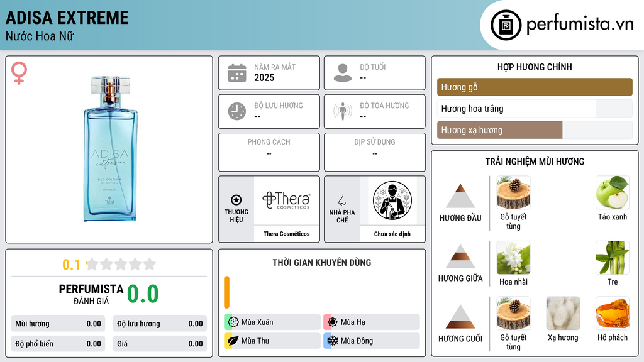Click the ADISA EXTREME title
The width and height of the screenshot is (644, 362).
67,18
